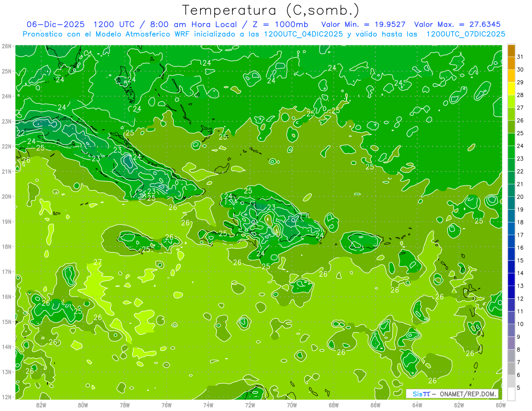The width and height of the screenshot is (532, 411).
Task: Click "Valor Max. = 27.6345" text
Action: click(x=457, y=24)
